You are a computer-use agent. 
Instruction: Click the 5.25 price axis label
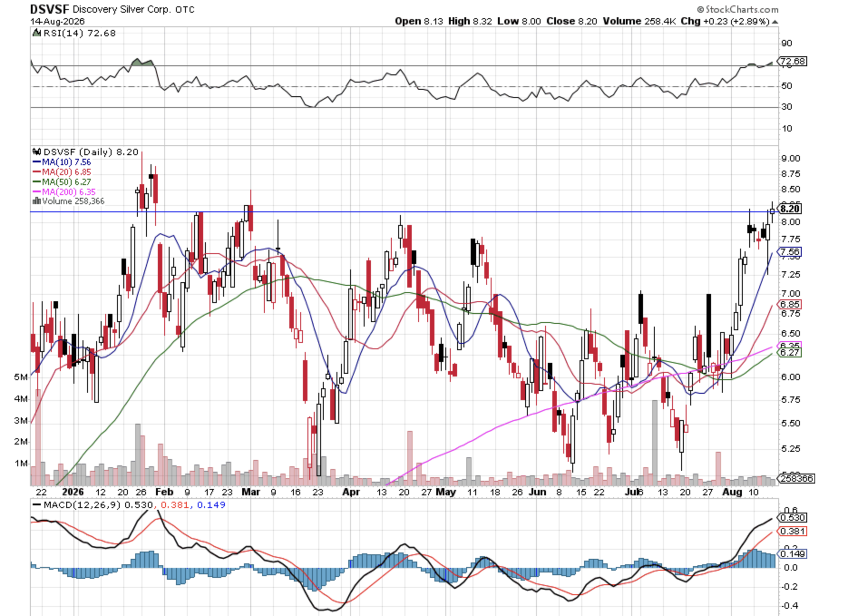tap(790, 449)
